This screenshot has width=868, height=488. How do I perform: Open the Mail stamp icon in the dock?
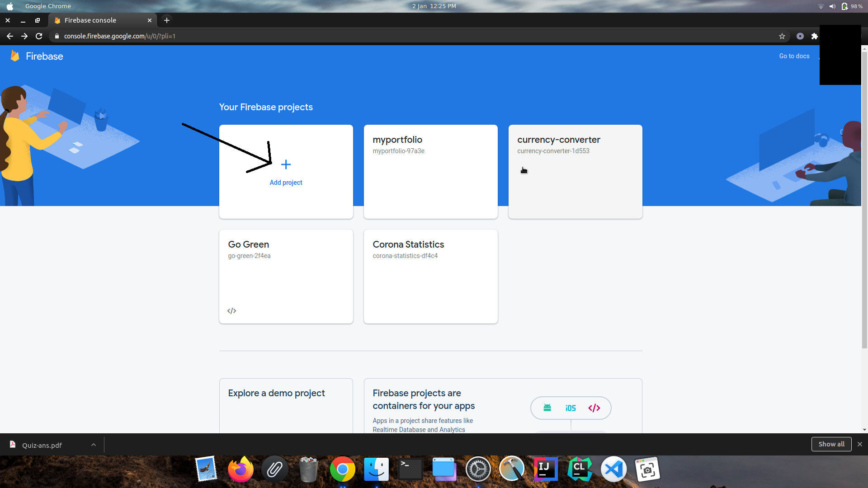coord(206,469)
